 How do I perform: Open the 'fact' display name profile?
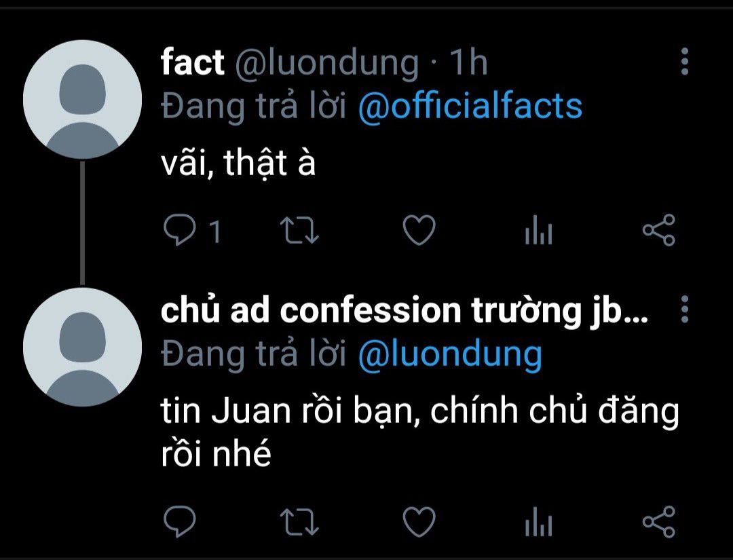(192, 62)
